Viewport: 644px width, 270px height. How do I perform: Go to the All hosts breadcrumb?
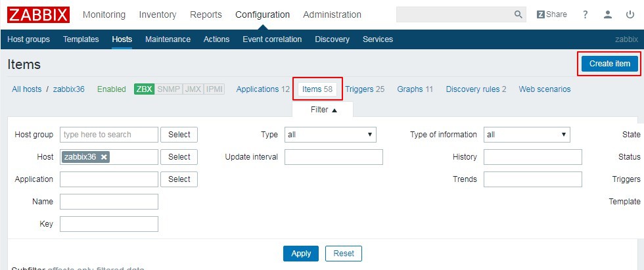(x=26, y=89)
